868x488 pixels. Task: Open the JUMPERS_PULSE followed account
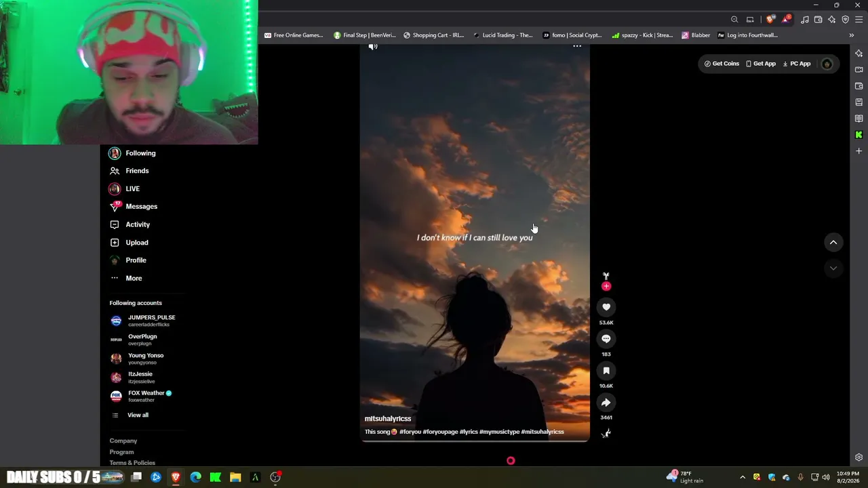click(143, 321)
